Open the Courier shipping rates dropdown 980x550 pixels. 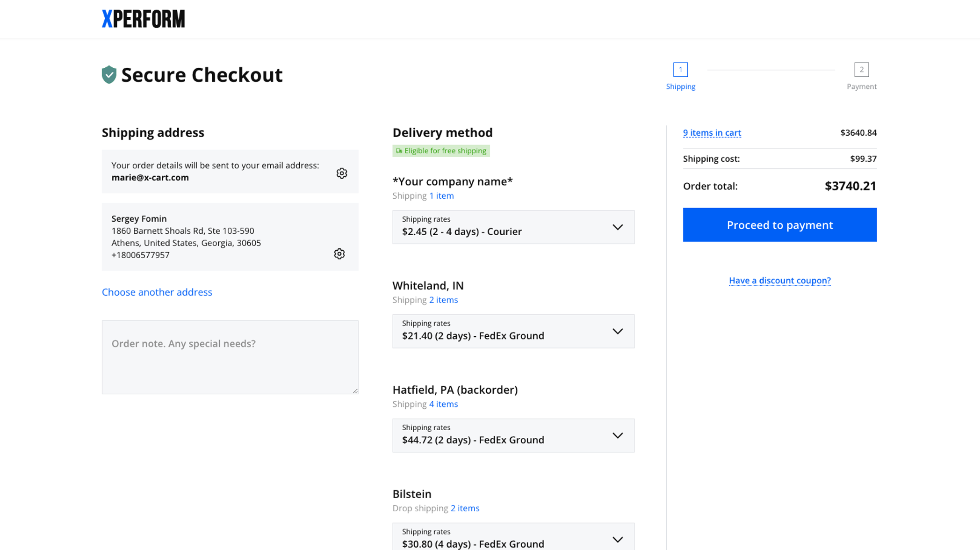coord(513,227)
